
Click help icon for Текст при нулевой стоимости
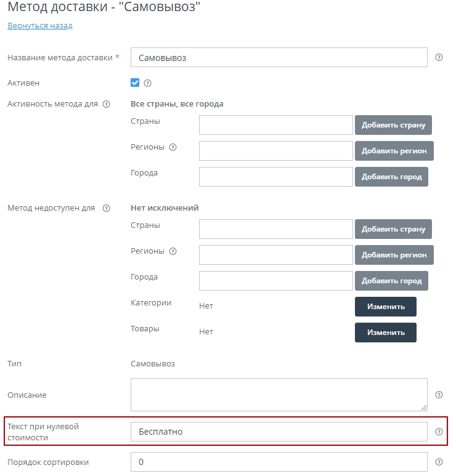coord(439,432)
